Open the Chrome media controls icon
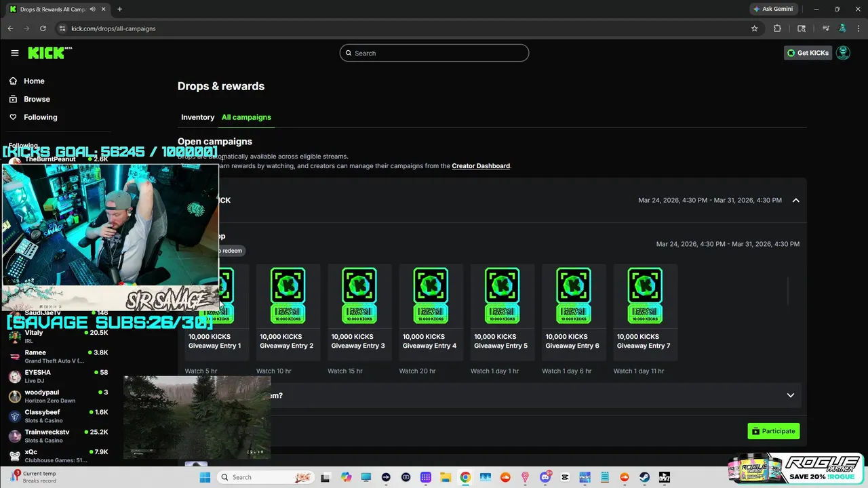This screenshot has height=488, width=868. pyautogui.click(x=826, y=28)
